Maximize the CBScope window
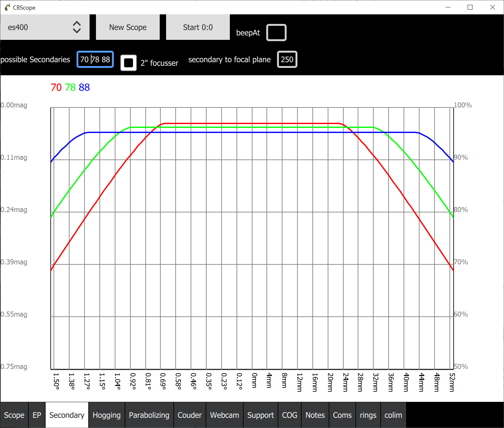This screenshot has height=428, width=504. 470,7
